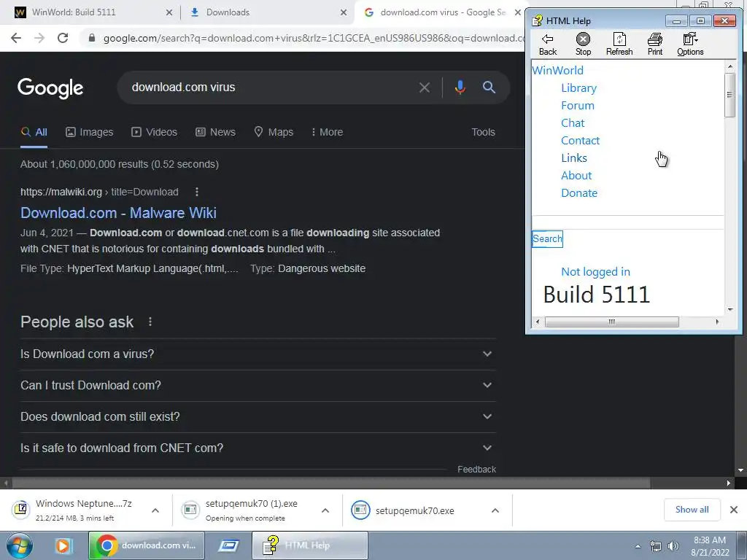Open Windows Media Player from taskbar

tap(63, 545)
